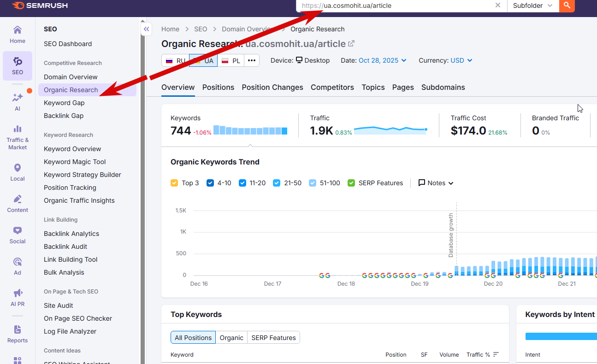Switch to the Subdomains tab
The image size is (597, 364).
(443, 88)
